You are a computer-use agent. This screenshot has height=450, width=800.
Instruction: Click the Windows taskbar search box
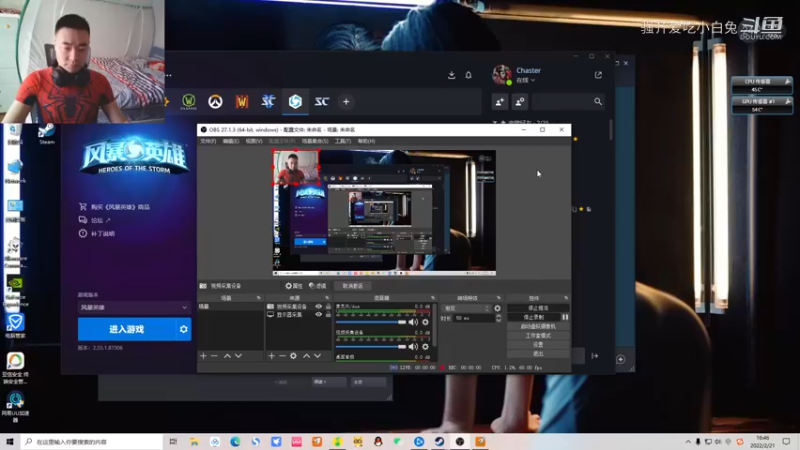pyautogui.click(x=92, y=442)
